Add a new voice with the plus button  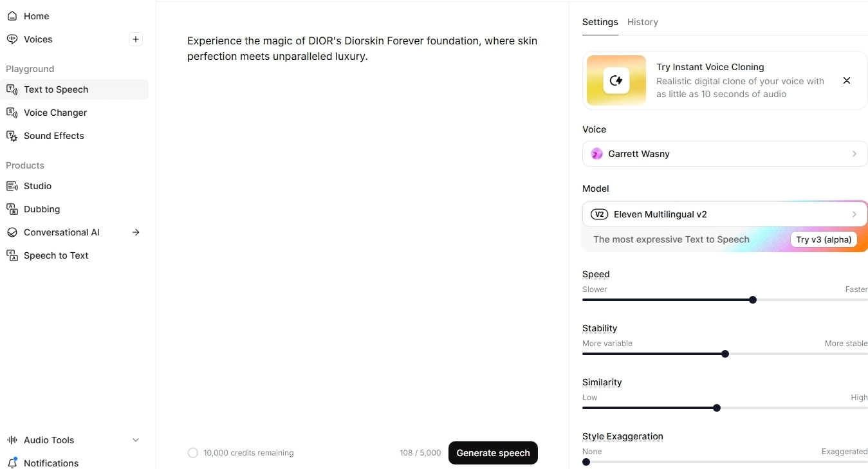[136, 39]
